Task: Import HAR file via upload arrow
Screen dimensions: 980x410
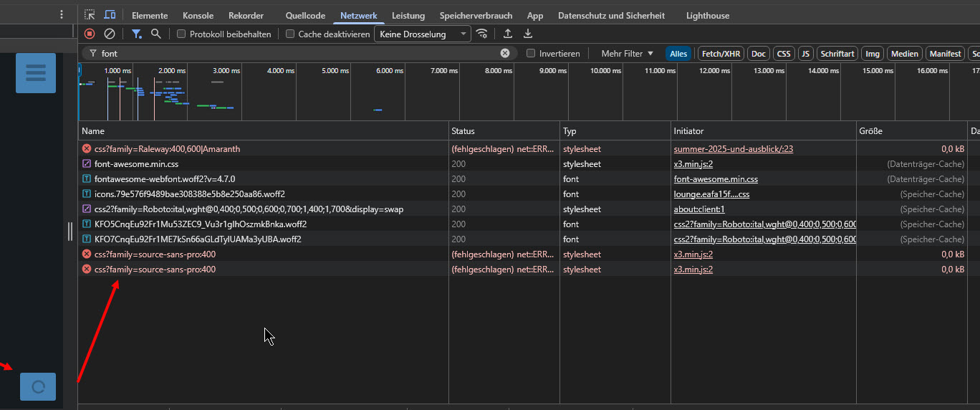Action: click(508, 34)
